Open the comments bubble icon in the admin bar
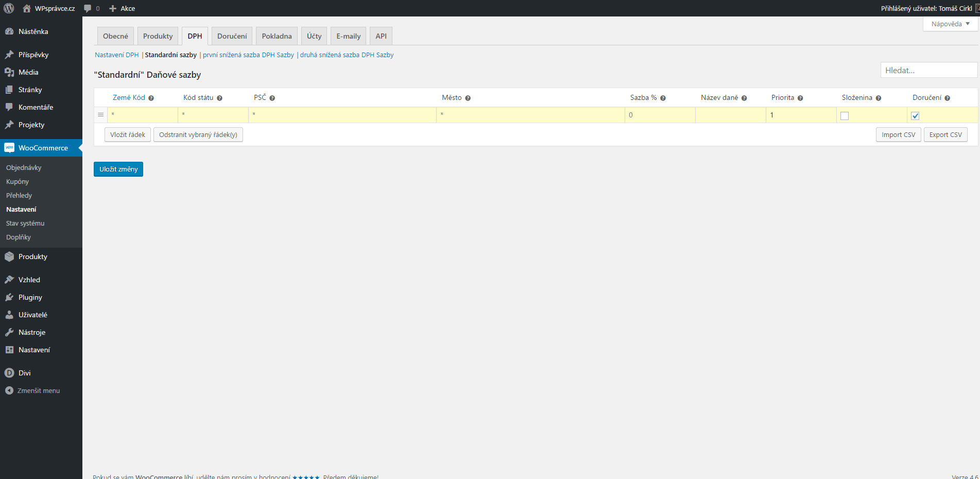This screenshot has height=479, width=980. click(x=88, y=8)
